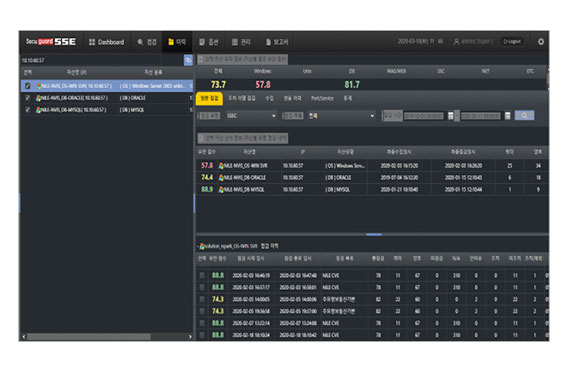568x365 pixels.
Task: Click the admin (Super) user label
Action: click(x=477, y=42)
